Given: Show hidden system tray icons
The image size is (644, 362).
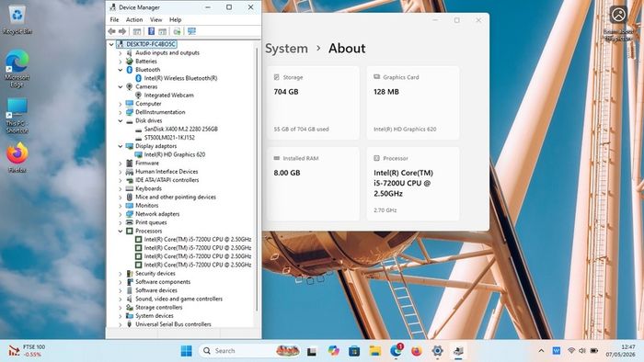Looking at the screenshot, I should (541, 351).
